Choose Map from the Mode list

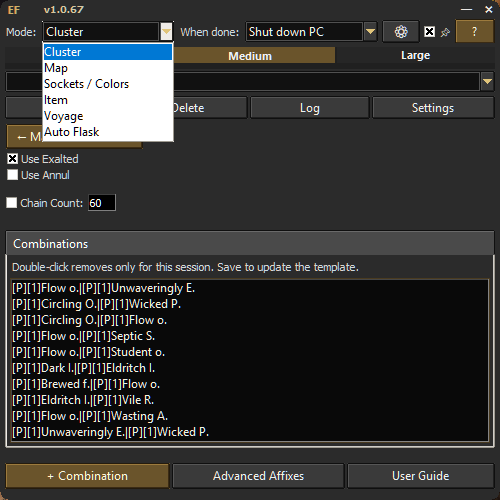(x=108, y=68)
